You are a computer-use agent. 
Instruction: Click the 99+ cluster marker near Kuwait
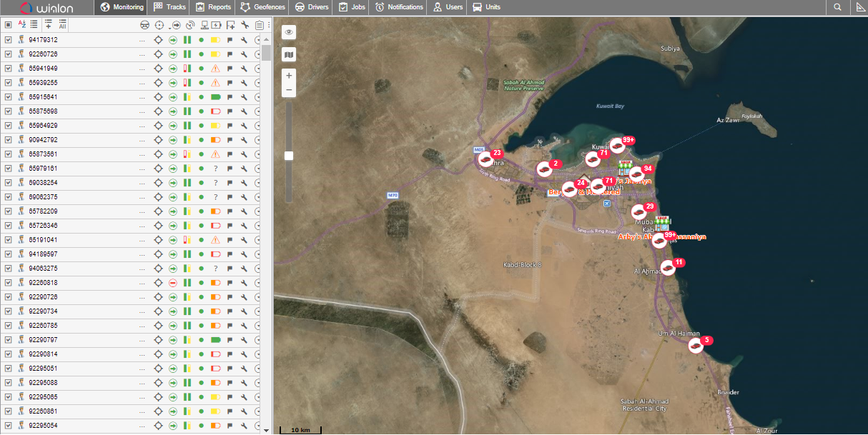point(618,146)
